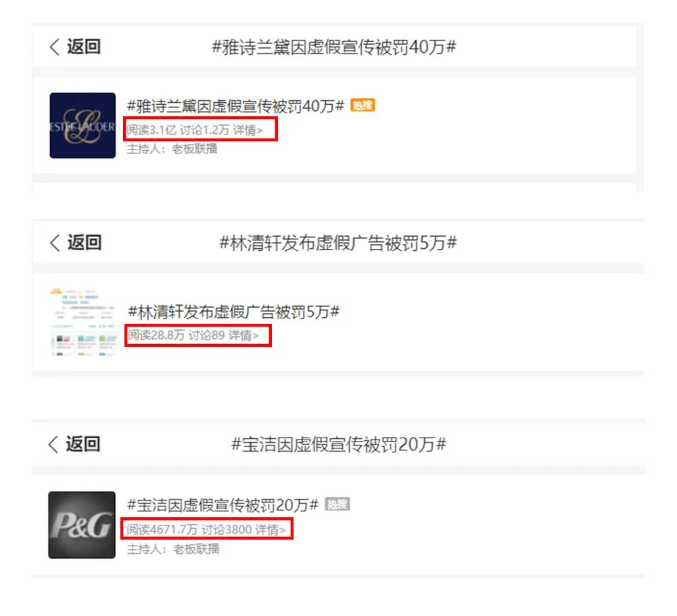The image size is (677, 616).
Task: Open 详情> for the 雅诗兰黛 topic
Action: pos(248,130)
